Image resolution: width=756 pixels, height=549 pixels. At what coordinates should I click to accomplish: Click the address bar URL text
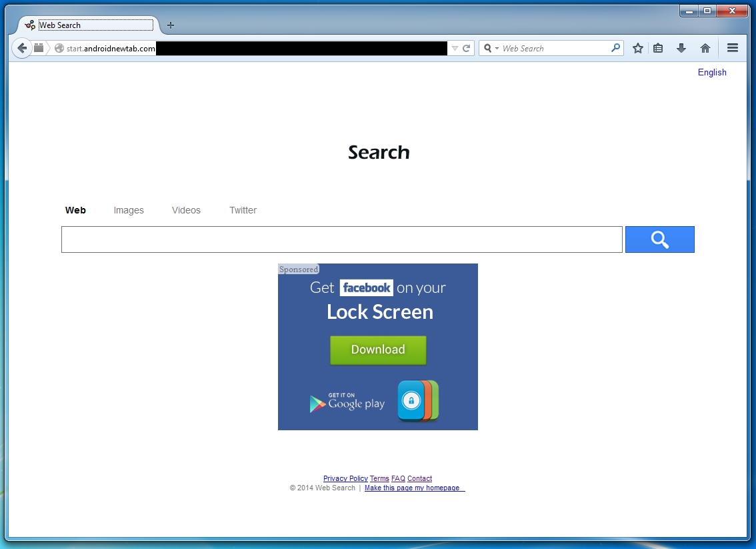tap(111, 48)
